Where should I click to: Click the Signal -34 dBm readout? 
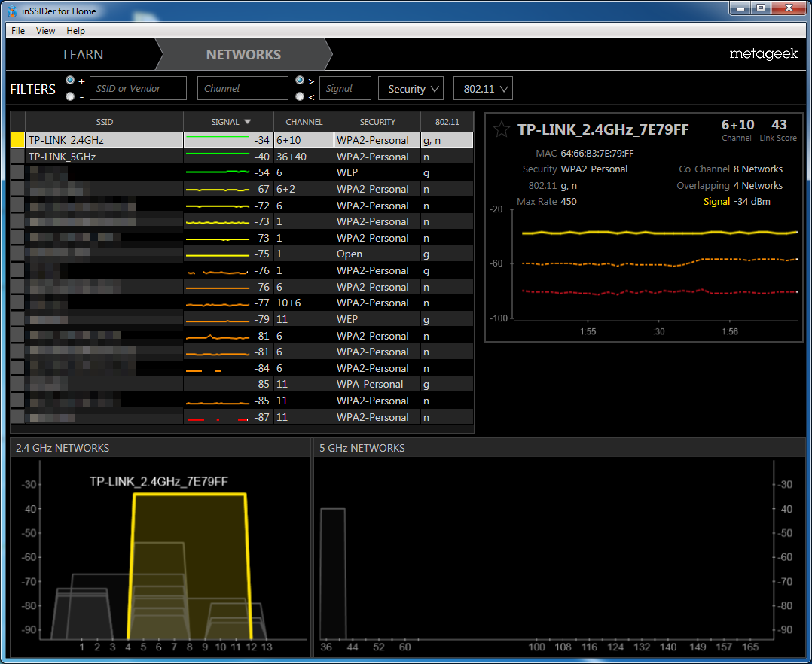pyautogui.click(x=737, y=202)
